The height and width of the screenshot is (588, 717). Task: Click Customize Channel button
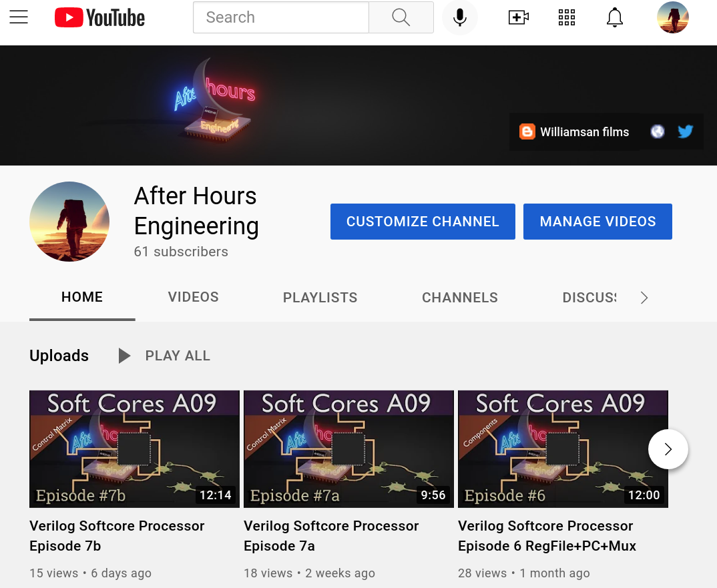click(423, 222)
